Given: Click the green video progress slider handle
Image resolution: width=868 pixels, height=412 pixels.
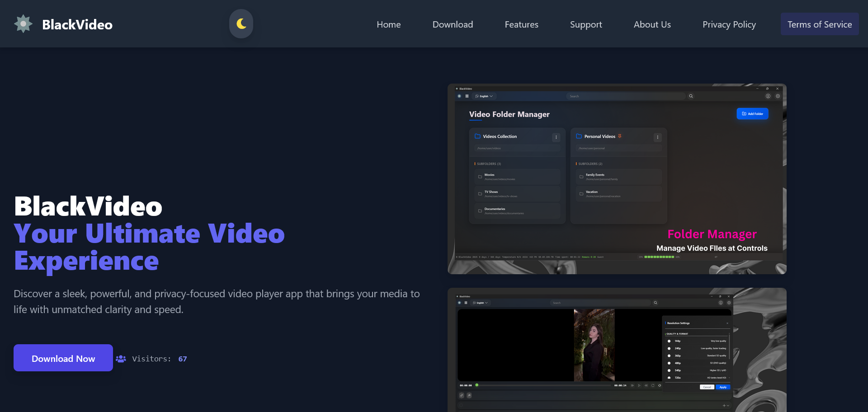Looking at the screenshot, I should 477,385.
